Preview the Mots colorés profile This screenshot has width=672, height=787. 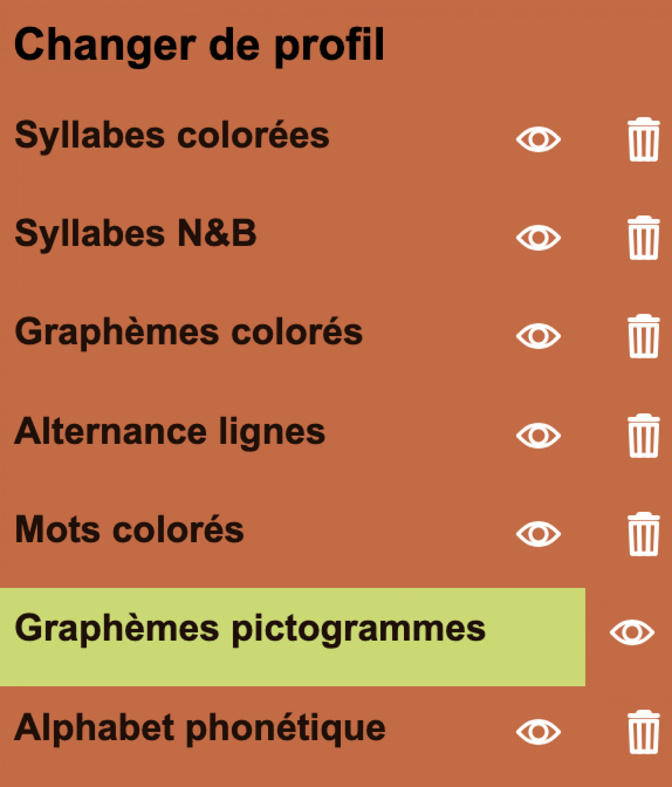point(538,534)
